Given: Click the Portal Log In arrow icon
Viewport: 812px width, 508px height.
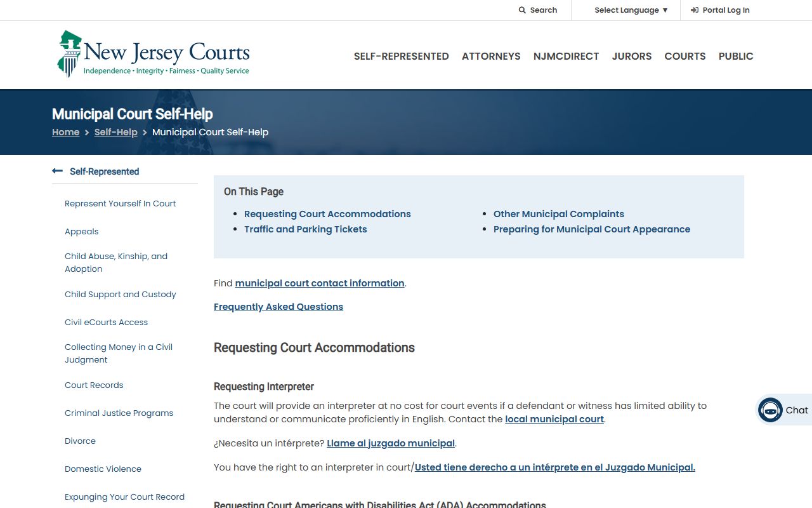Looking at the screenshot, I should (x=695, y=10).
